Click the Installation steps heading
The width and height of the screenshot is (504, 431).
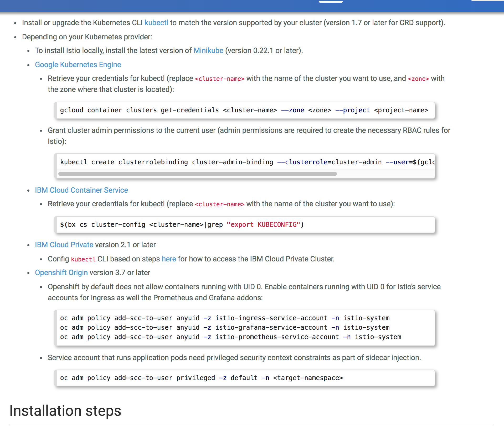[65, 411]
